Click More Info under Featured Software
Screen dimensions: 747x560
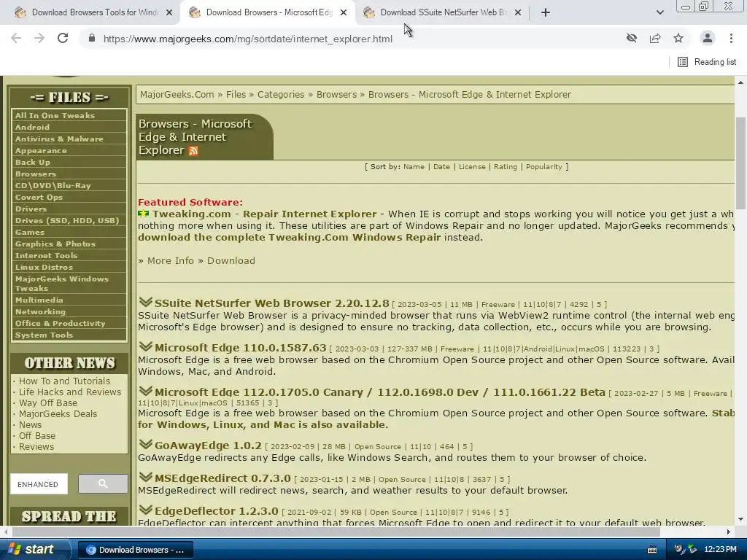tap(170, 260)
